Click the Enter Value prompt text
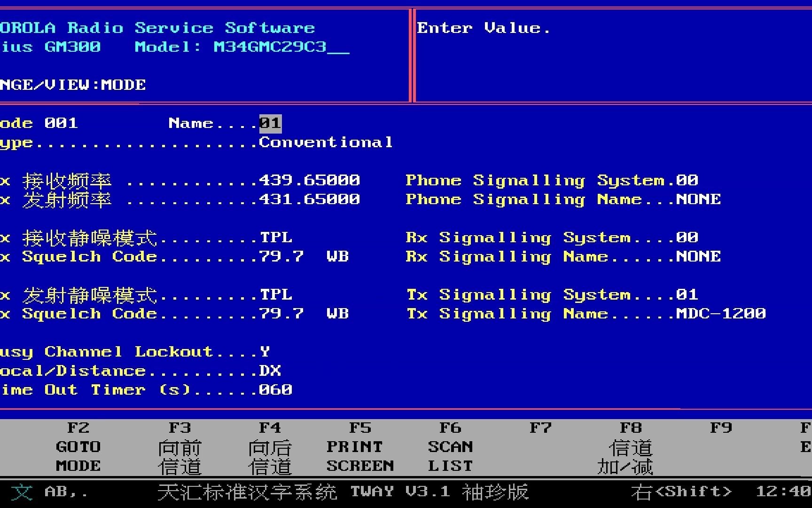Viewport: 812px width, 508px height. point(484,28)
